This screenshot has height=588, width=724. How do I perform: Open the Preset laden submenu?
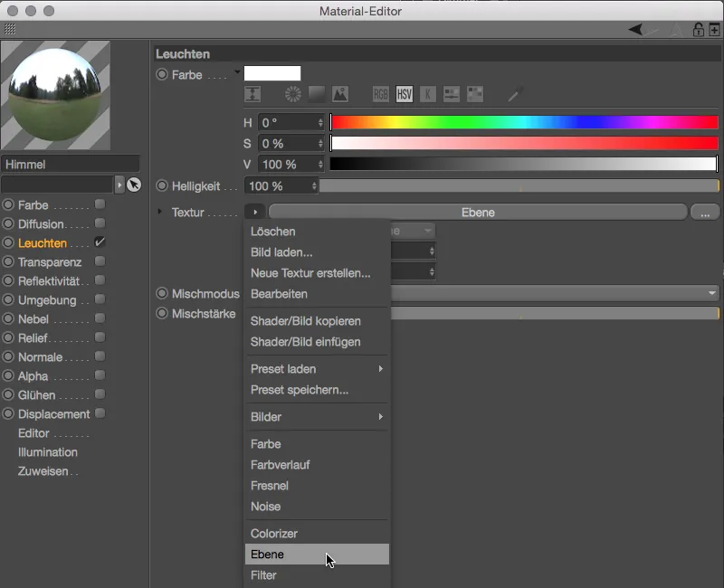(x=318, y=369)
